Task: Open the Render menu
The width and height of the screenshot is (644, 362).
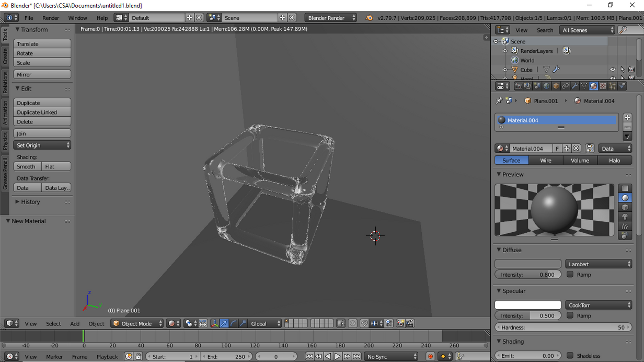Action: [51, 18]
